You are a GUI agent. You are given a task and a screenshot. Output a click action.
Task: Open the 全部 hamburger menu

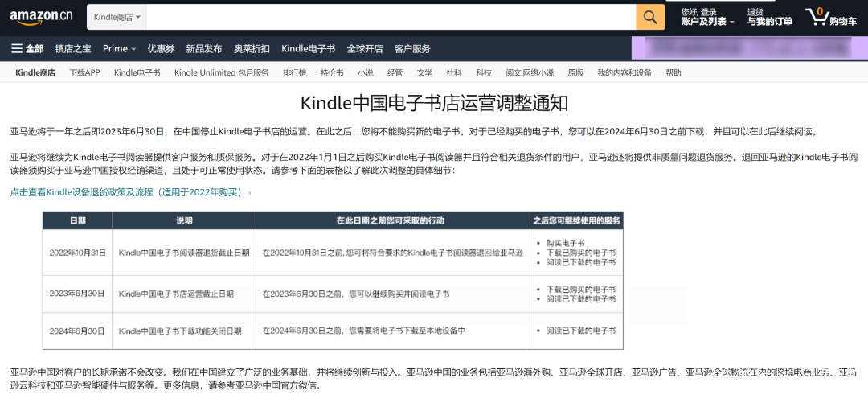(27, 49)
